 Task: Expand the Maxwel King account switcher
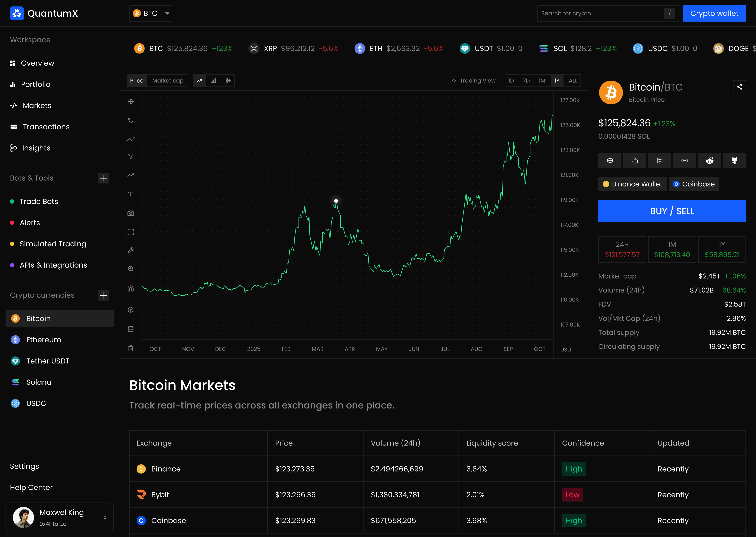click(x=105, y=517)
